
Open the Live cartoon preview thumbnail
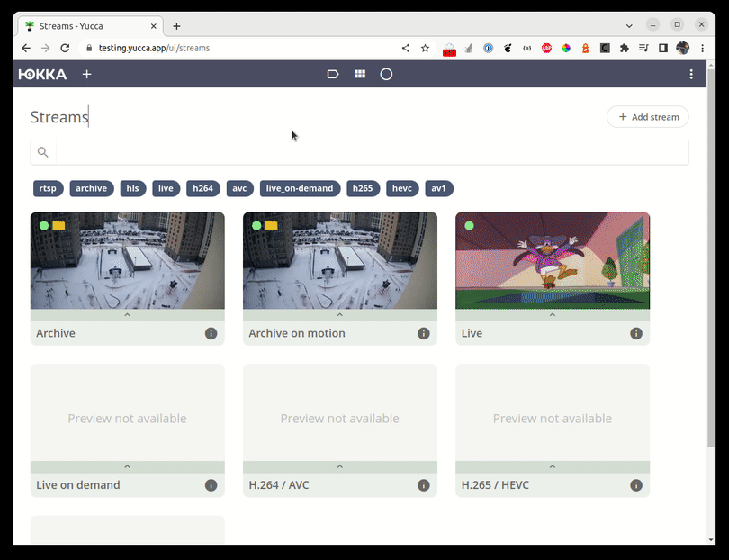tap(553, 260)
